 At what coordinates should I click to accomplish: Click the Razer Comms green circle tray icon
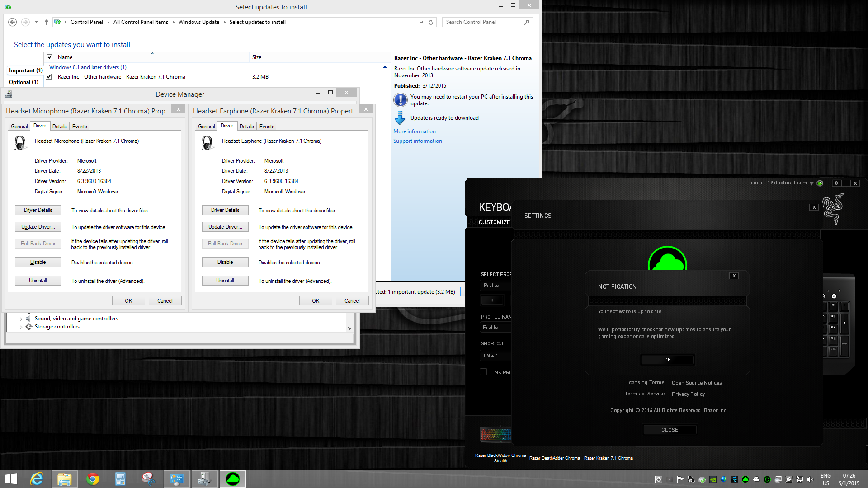point(767,479)
